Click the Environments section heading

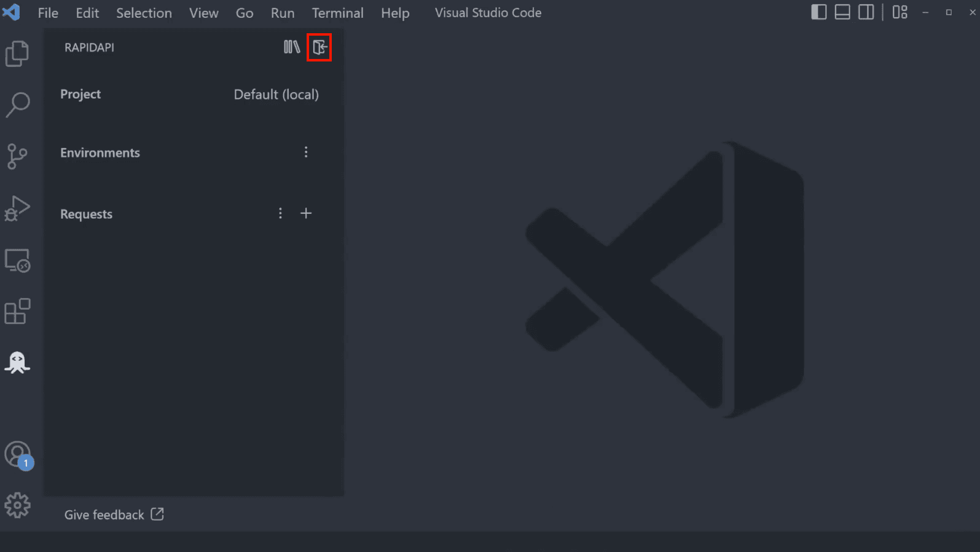pyautogui.click(x=100, y=152)
